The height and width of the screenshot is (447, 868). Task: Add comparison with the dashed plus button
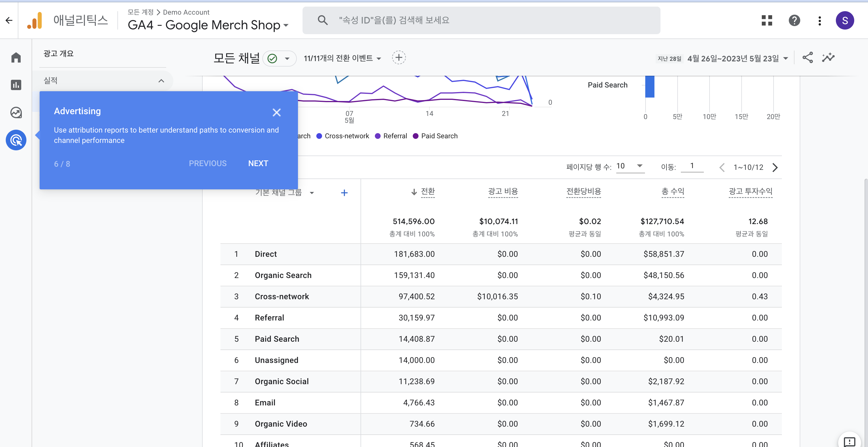[x=399, y=58]
